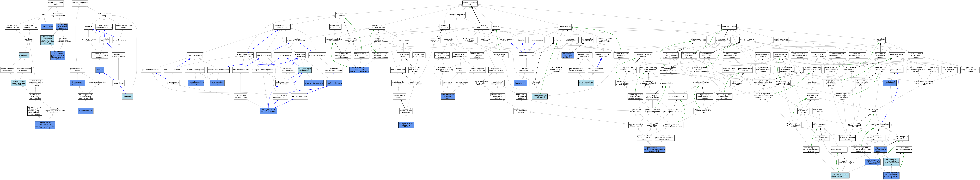This screenshot has height=180, width=980.
Task: Select the blue 'paraxial mesoderm development' node
Action: click(196, 83)
